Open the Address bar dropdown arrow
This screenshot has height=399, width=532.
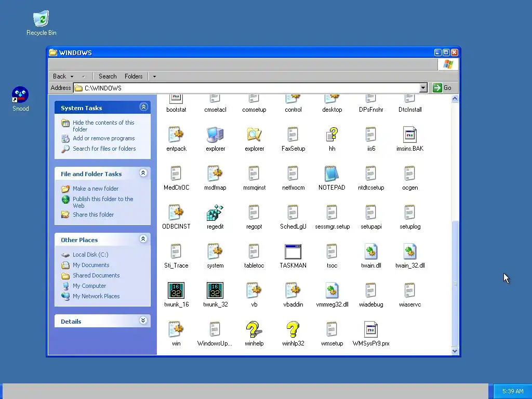[x=423, y=88]
